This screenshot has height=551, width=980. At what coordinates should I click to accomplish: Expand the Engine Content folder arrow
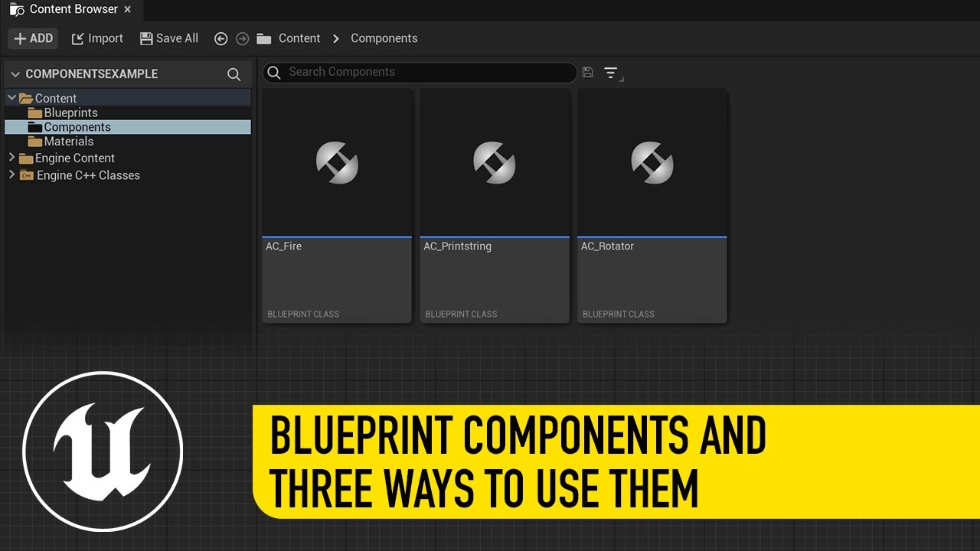pyautogui.click(x=11, y=158)
